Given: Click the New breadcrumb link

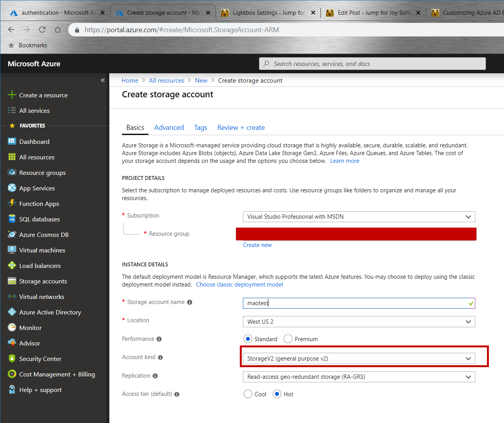Looking at the screenshot, I should (x=201, y=80).
